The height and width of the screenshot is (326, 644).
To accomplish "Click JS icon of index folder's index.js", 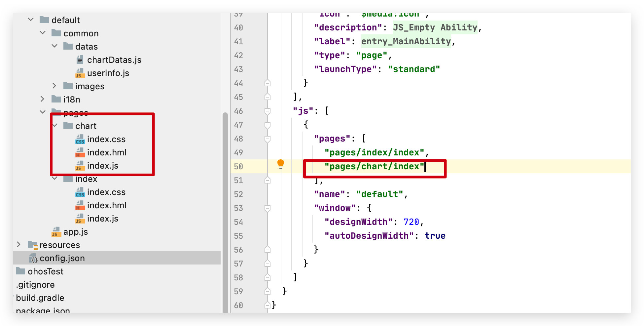I will coord(80,218).
